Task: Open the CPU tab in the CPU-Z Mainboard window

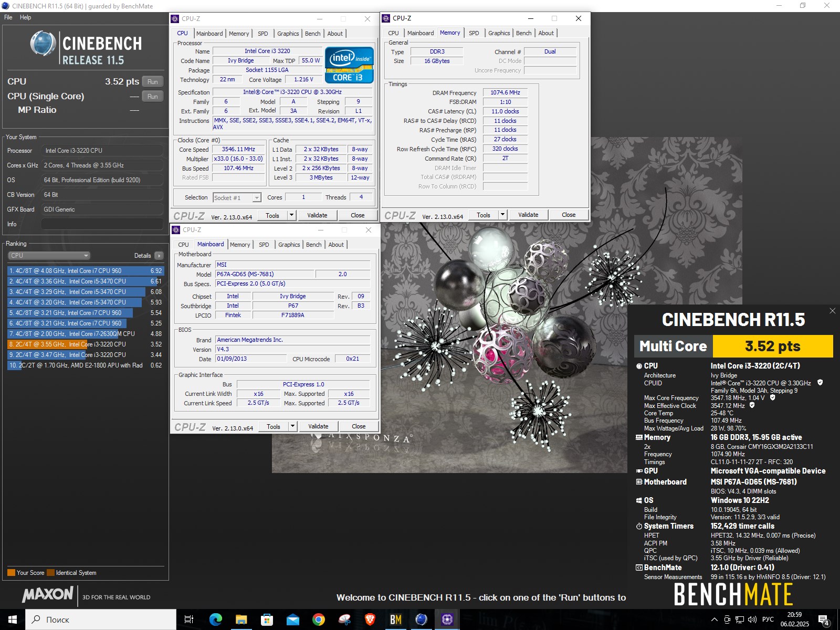Action: pyautogui.click(x=183, y=245)
